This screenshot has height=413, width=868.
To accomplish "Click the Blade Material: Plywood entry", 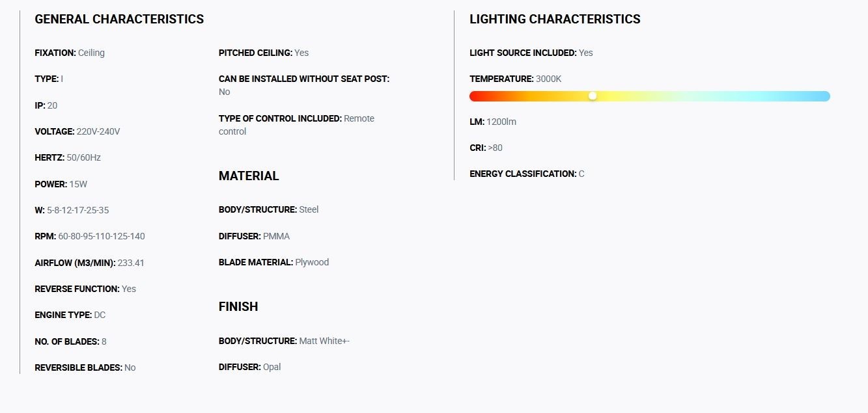I will tap(273, 262).
